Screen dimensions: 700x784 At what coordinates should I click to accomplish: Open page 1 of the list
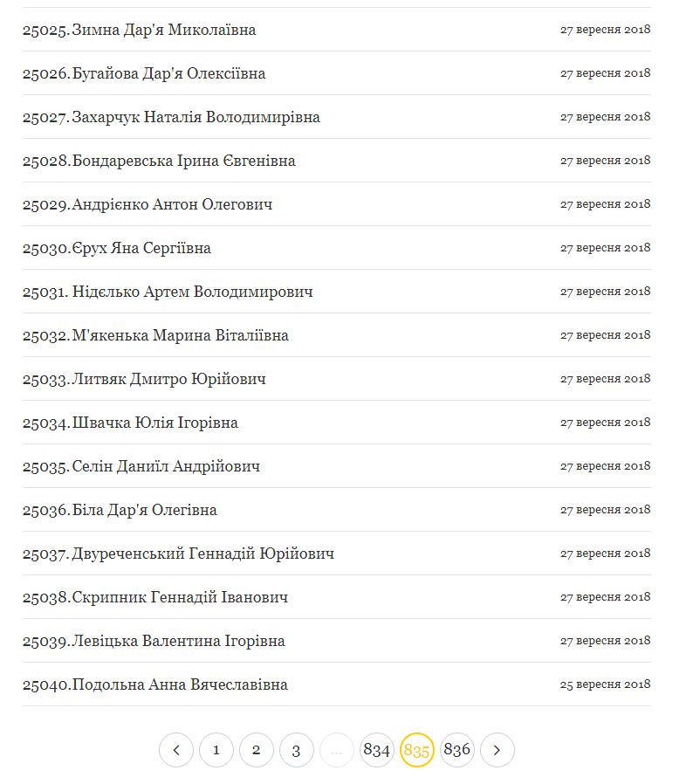click(x=216, y=750)
